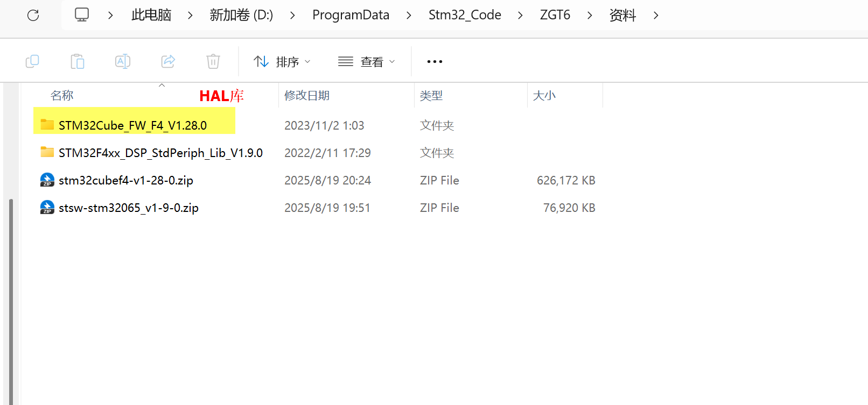Sort by 类型 column header

coord(431,96)
